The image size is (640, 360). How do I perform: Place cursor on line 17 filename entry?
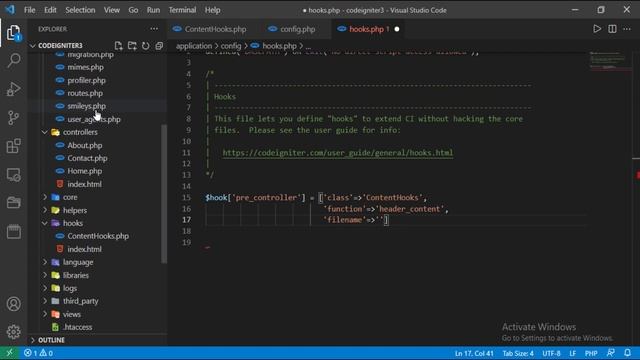[x=355, y=220]
